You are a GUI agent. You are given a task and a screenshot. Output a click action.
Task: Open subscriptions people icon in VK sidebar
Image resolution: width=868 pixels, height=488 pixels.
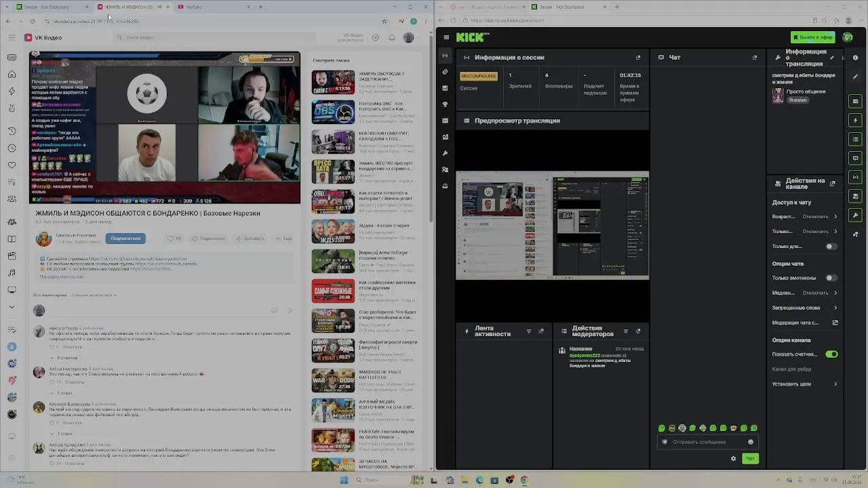(x=12, y=199)
